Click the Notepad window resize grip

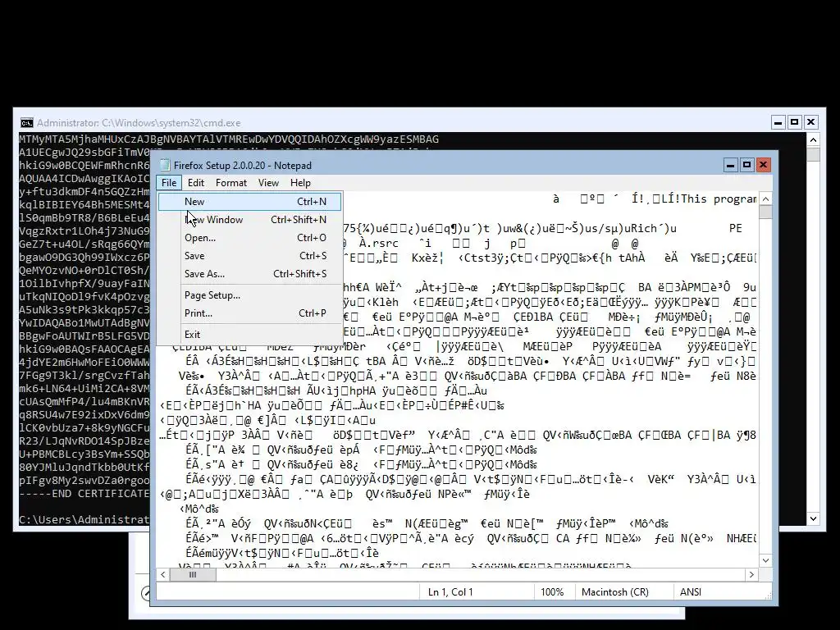tap(768, 596)
